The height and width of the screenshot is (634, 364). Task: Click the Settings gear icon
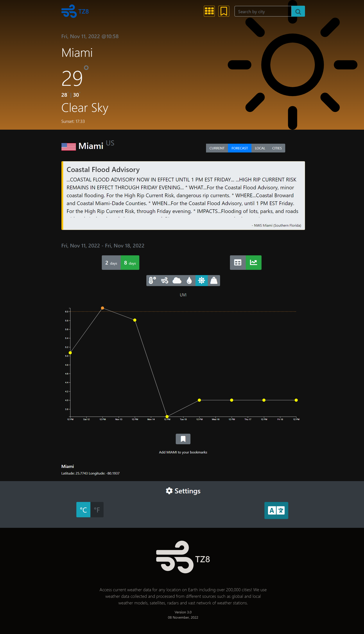pos(169,491)
